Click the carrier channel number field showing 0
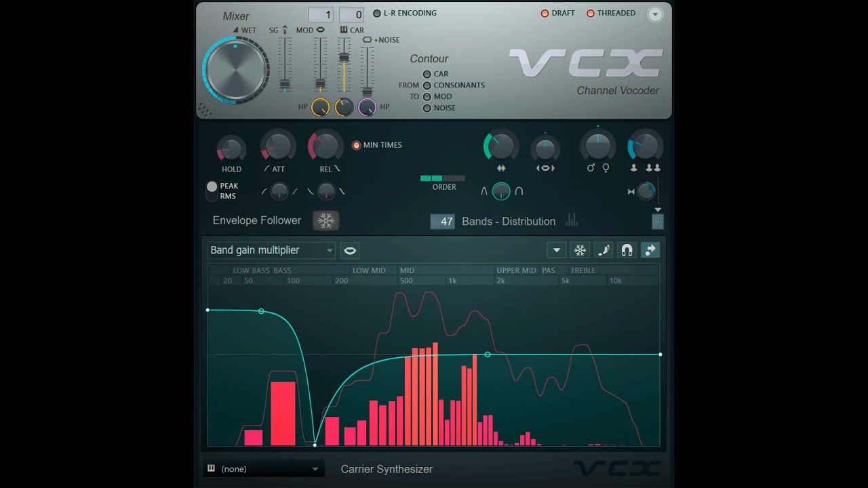This screenshot has width=868, height=488. 351,14
